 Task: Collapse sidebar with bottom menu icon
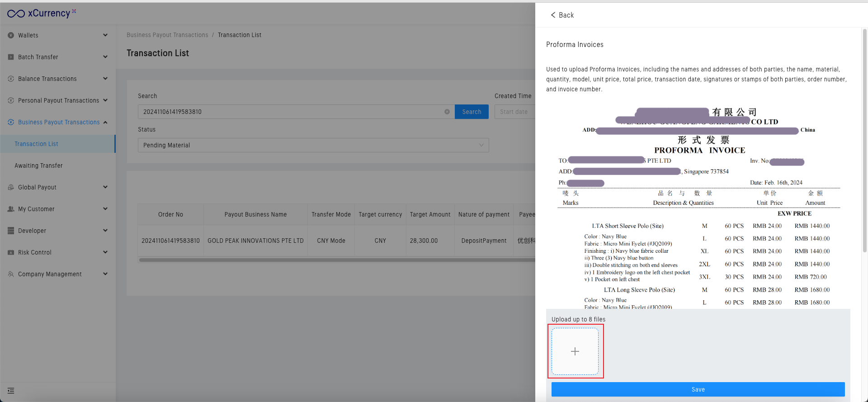coord(11,391)
